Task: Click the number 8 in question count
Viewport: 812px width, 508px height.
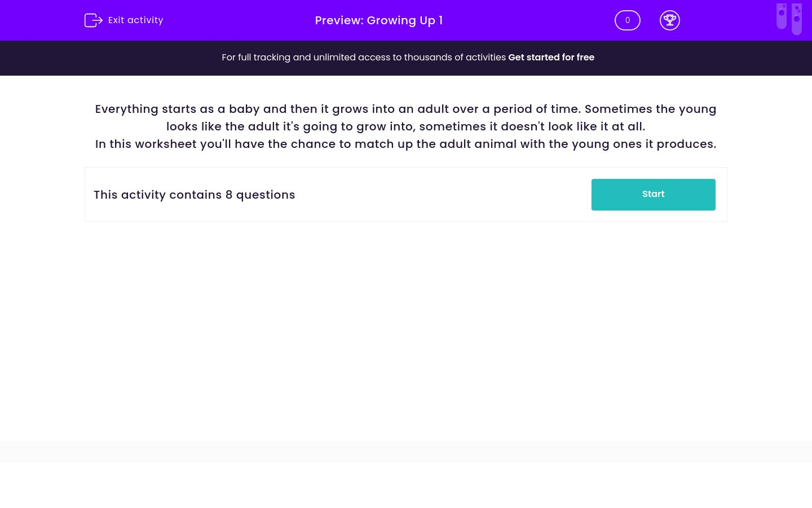Action: tap(229, 195)
